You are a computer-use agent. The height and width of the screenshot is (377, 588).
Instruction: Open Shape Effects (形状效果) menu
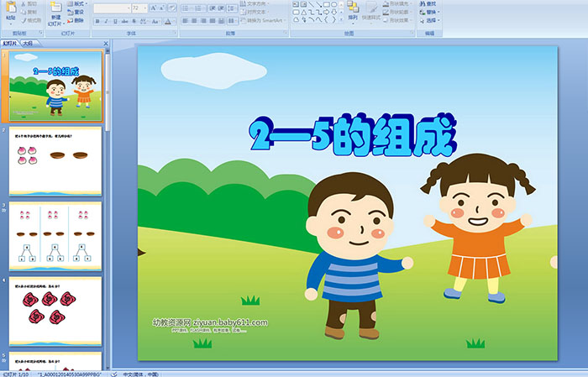click(397, 20)
